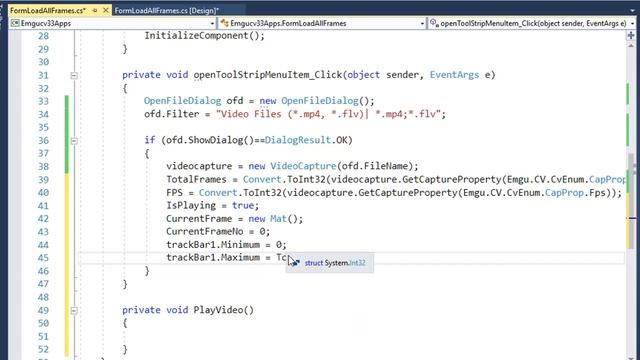Click CurrentFrameNo on line 43

204,231
